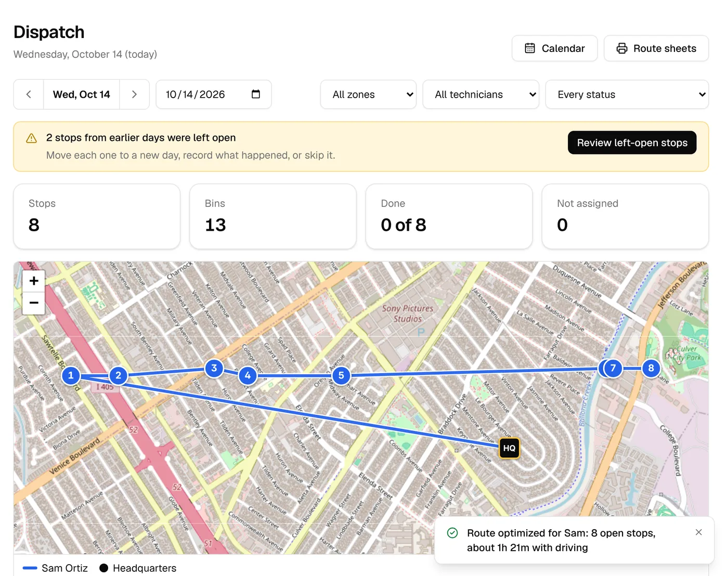This screenshot has width=728, height=576.
Task: Click the green check icon in notification
Action: pos(452,533)
